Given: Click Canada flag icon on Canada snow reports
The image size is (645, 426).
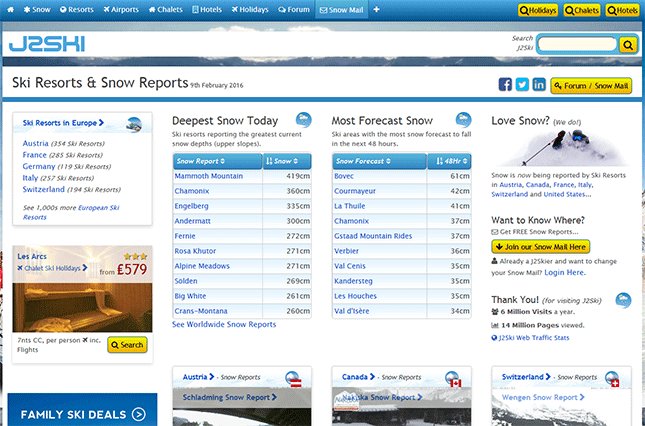Looking at the screenshot, I should (453, 379).
